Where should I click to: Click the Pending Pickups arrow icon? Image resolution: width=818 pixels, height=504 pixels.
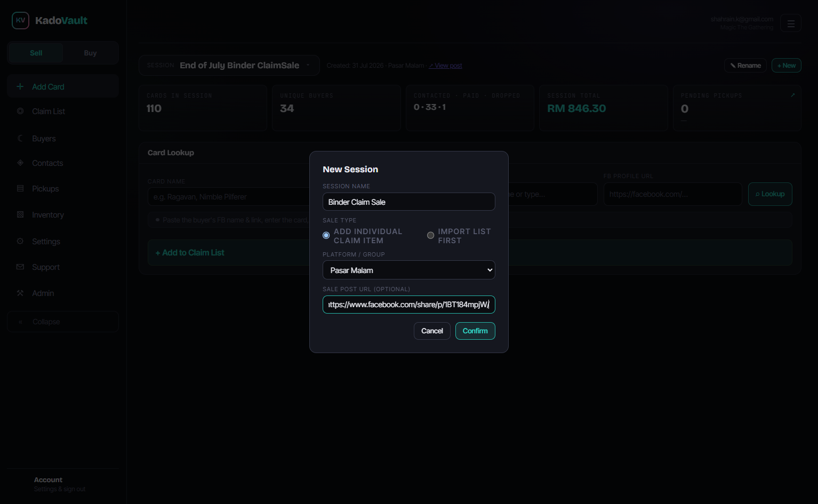click(793, 95)
